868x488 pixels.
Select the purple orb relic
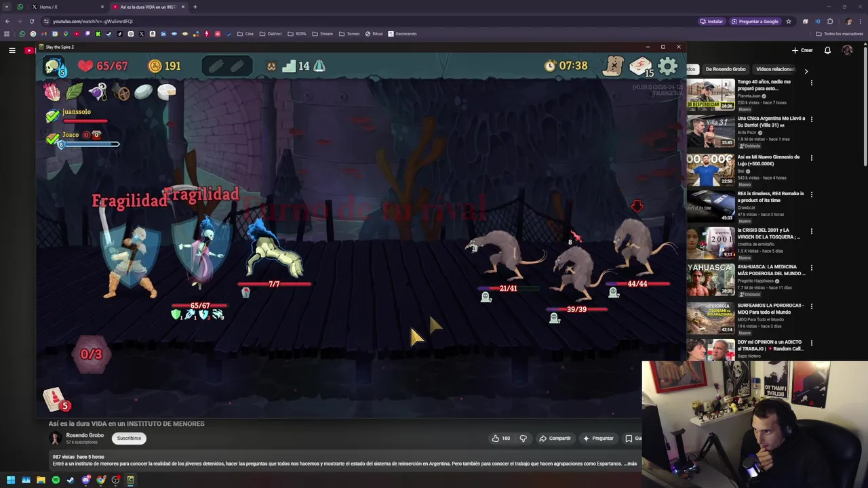98,91
